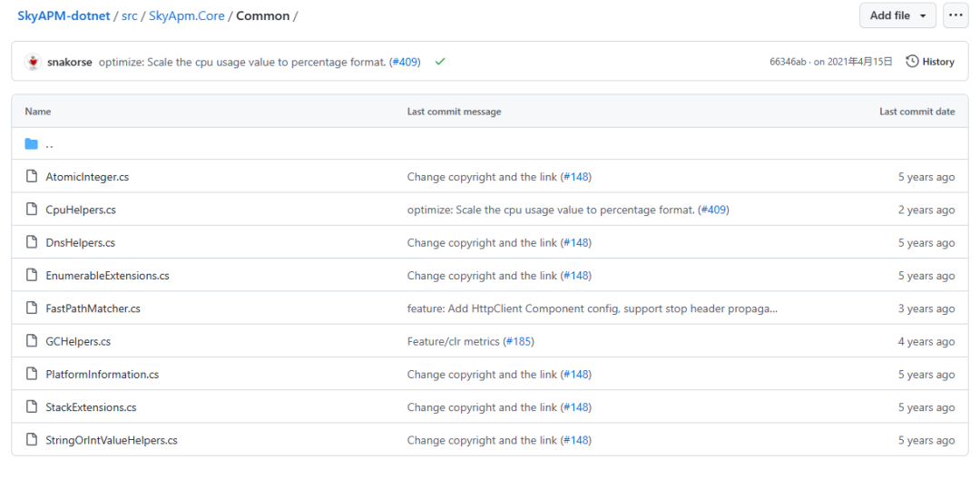
Task: Open the snakorse author link
Action: click(x=70, y=62)
